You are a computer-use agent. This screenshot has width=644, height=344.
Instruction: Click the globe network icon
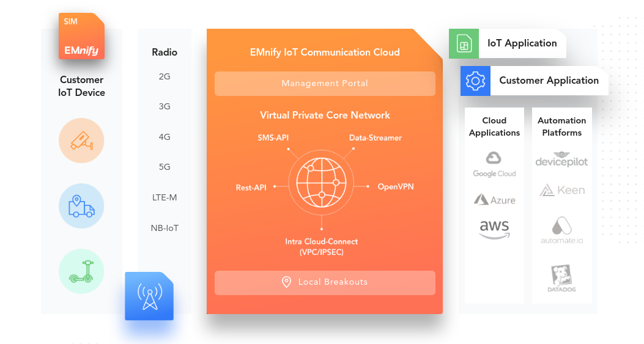tap(322, 183)
